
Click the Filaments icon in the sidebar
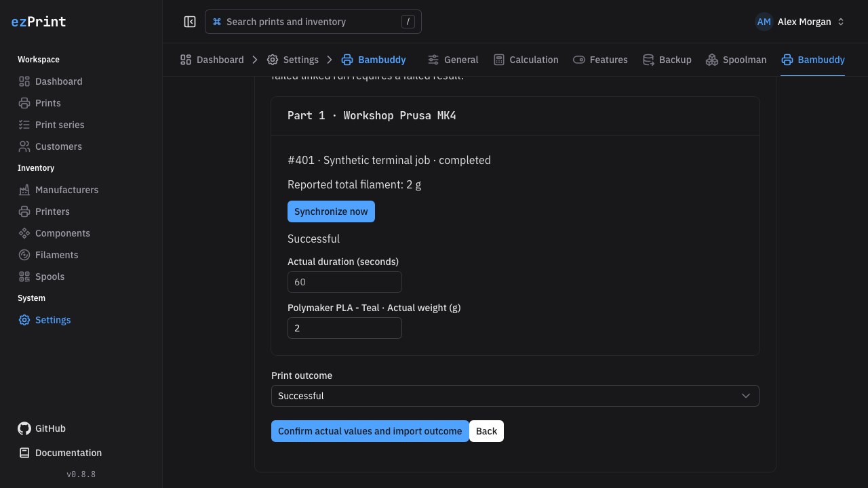pos(24,255)
